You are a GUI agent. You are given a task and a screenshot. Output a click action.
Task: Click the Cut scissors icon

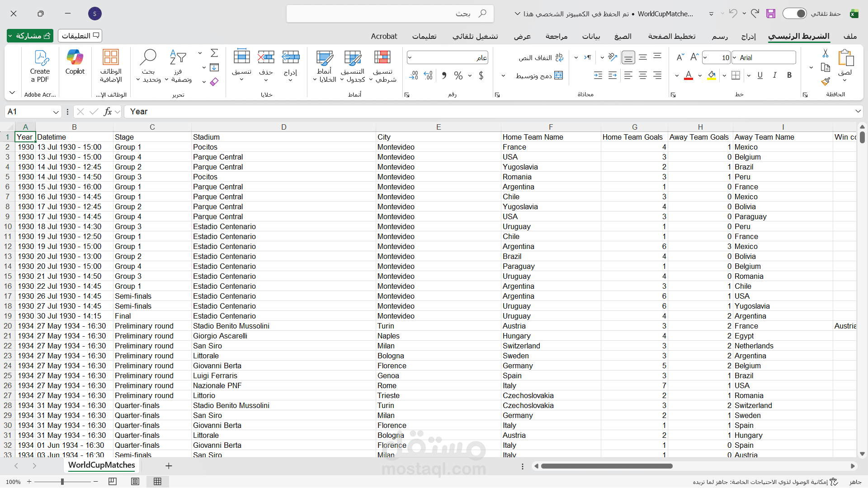point(826,53)
